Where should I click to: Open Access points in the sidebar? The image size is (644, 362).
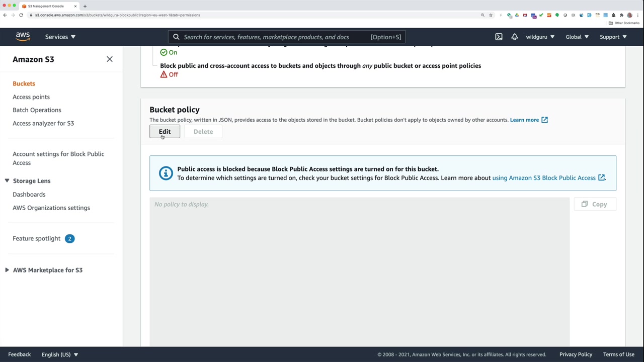(x=31, y=97)
